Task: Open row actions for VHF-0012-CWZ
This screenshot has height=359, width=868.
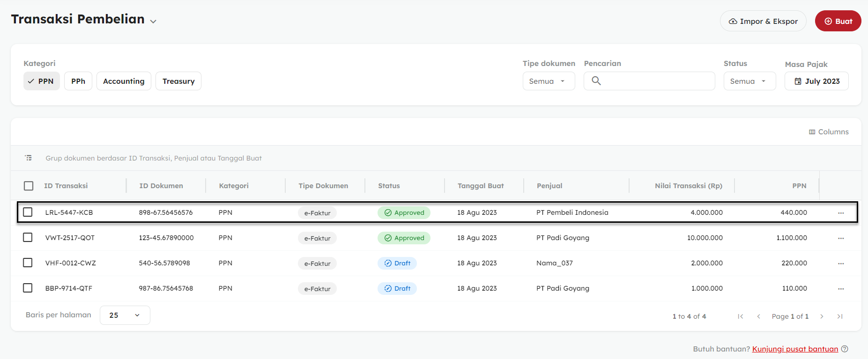Action: click(841, 264)
